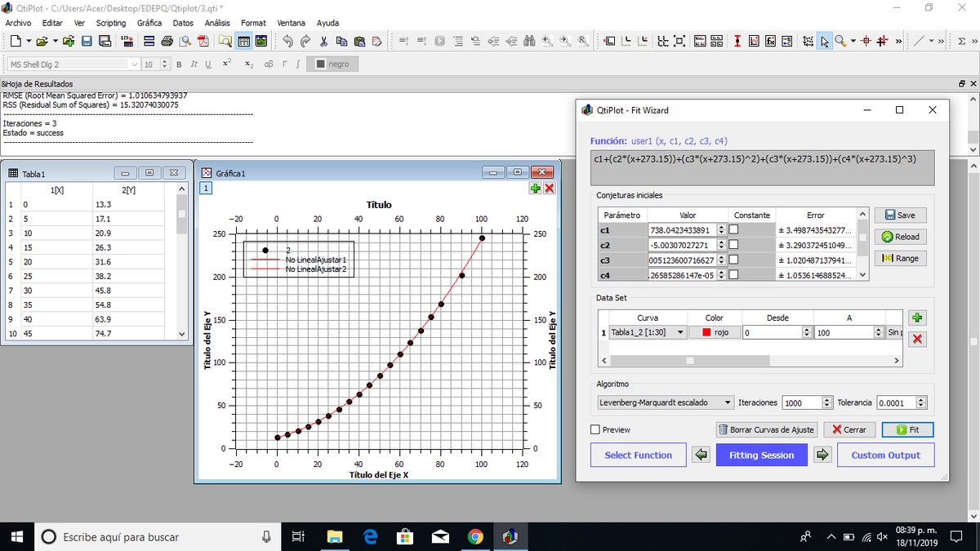Click the copy icon in toolbar
The width and height of the screenshot is (980, 551).
click(341, 41)
